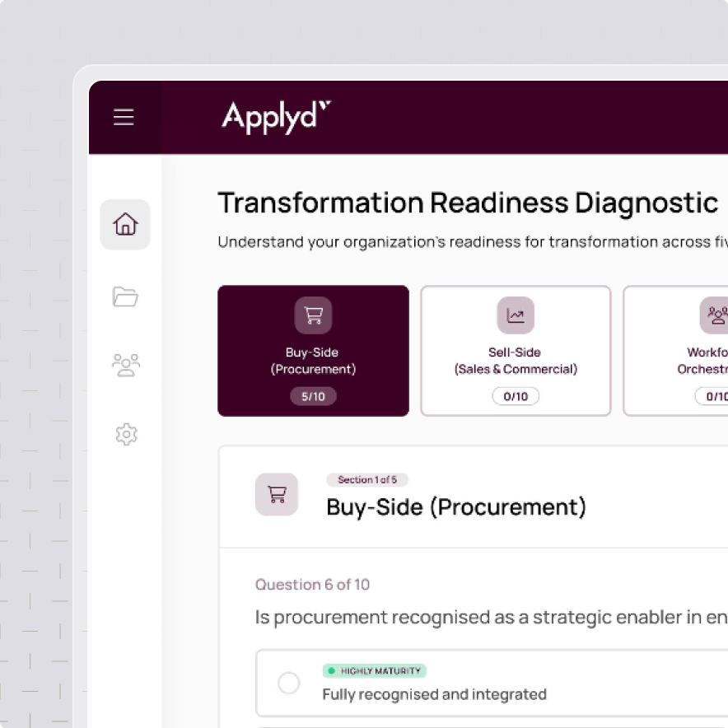Click the Section 1 of 5 label
This screenshot has width=728, height=728.
coord(368,479)
